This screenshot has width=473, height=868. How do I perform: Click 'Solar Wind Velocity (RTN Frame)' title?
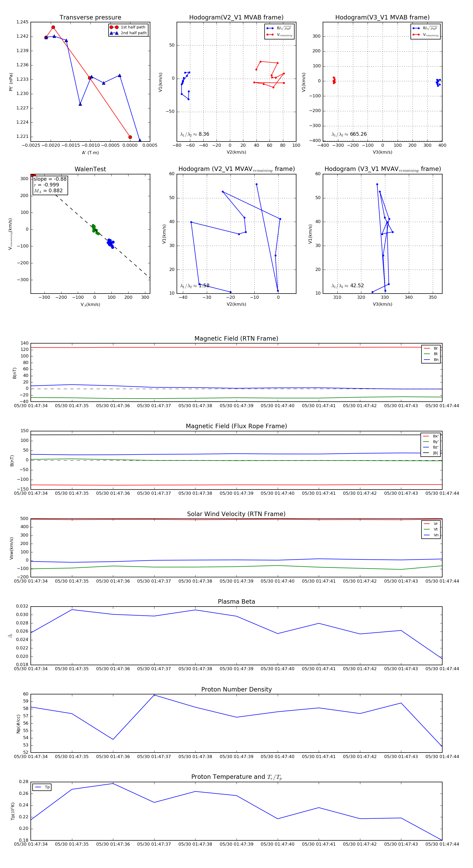(236, 514)
